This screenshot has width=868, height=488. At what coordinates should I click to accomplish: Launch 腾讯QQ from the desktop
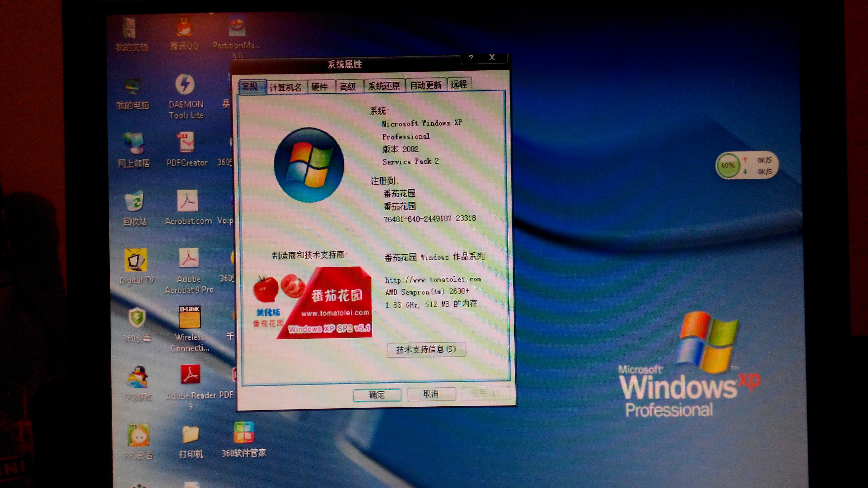[184, 34]
